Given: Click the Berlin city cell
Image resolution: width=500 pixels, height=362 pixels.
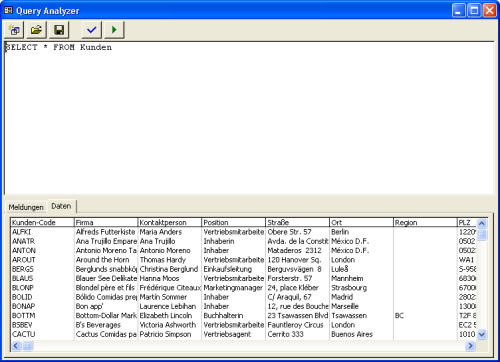Looking at the screenshot, I should [x=361, y=232].
